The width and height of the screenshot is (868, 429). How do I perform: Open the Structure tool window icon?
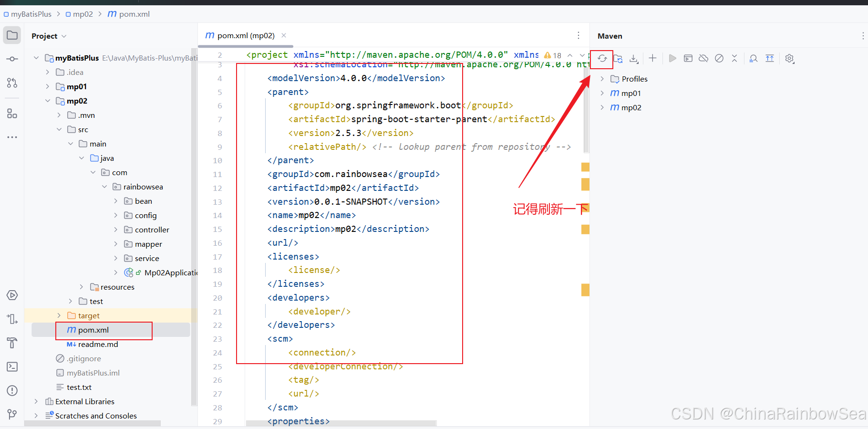[x=12, y=114]
